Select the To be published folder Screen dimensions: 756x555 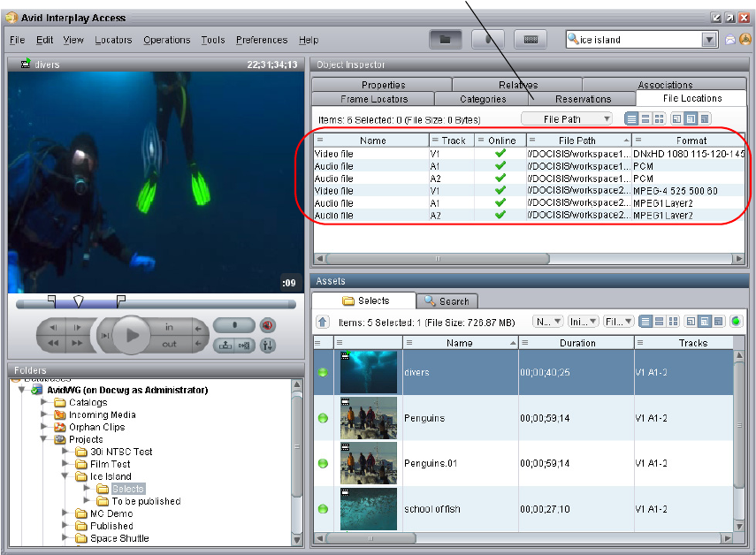[x=146, y=501]
